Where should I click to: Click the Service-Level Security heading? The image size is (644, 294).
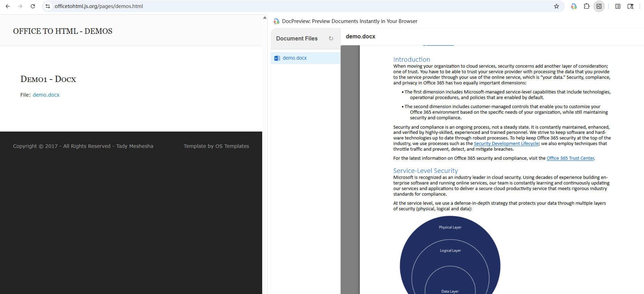point(425,171)
